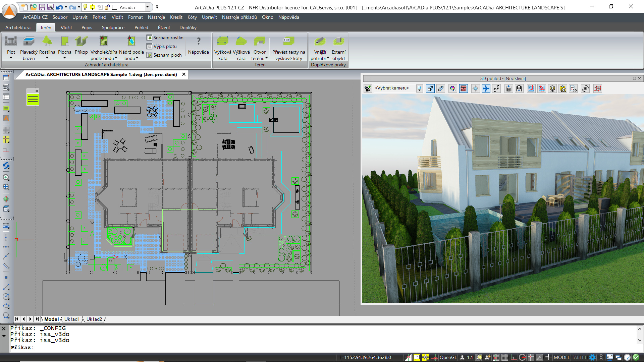Click the color wheel render icon
644x362 pixels.
coord(453,88)
